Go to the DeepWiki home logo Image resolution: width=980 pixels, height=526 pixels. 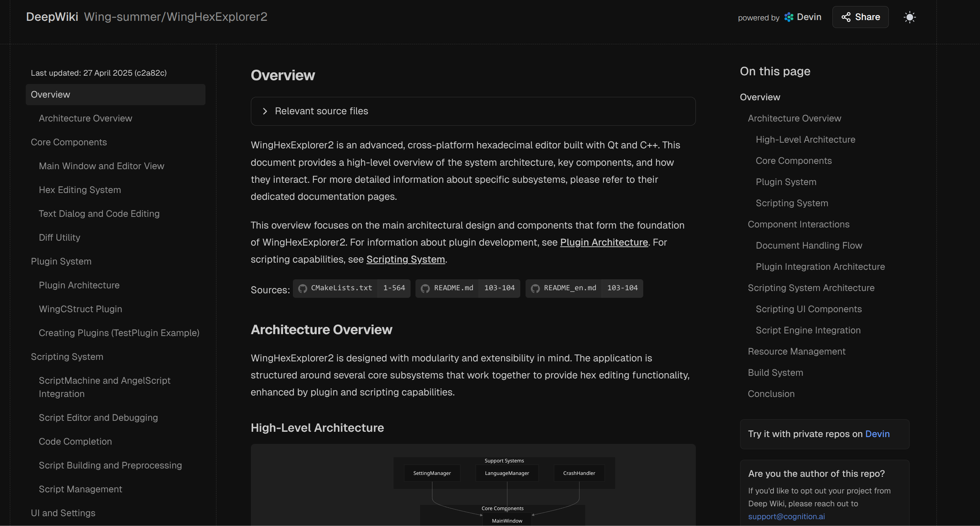coord(52,17)
